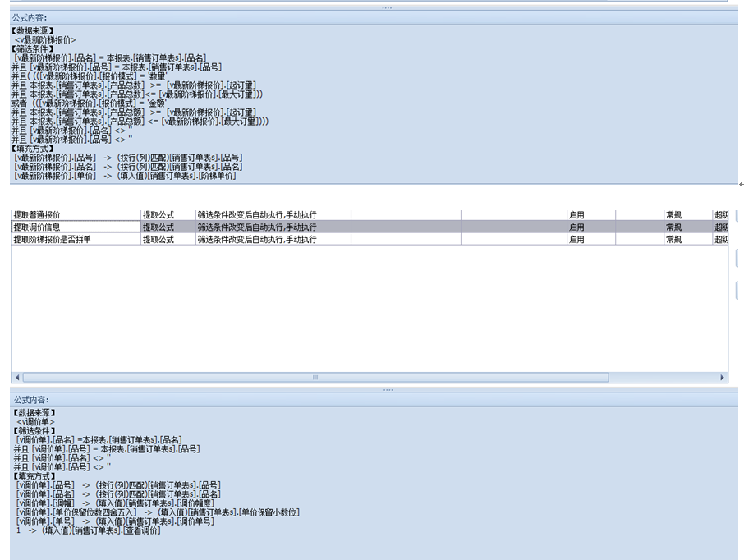Screen dimensions: 744x560
Task: Click the <v调价单> data source line
Action: (x=36, y=421)
